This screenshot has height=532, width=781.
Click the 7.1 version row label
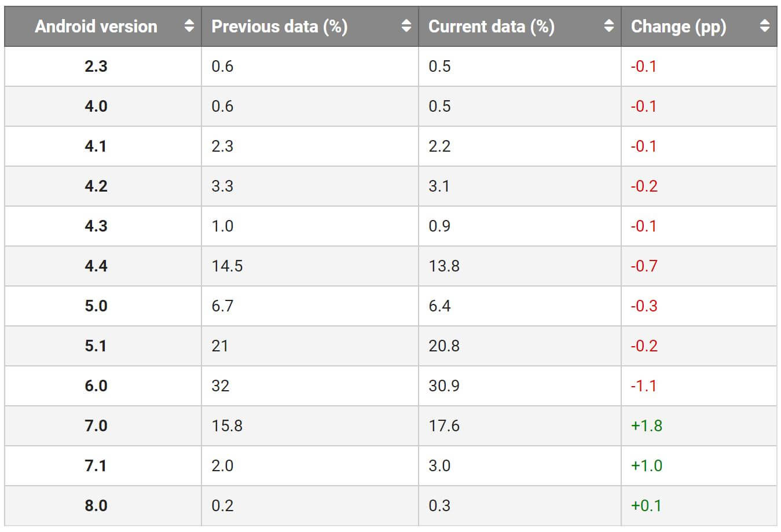pyautogui.click(x=96, y=465)
